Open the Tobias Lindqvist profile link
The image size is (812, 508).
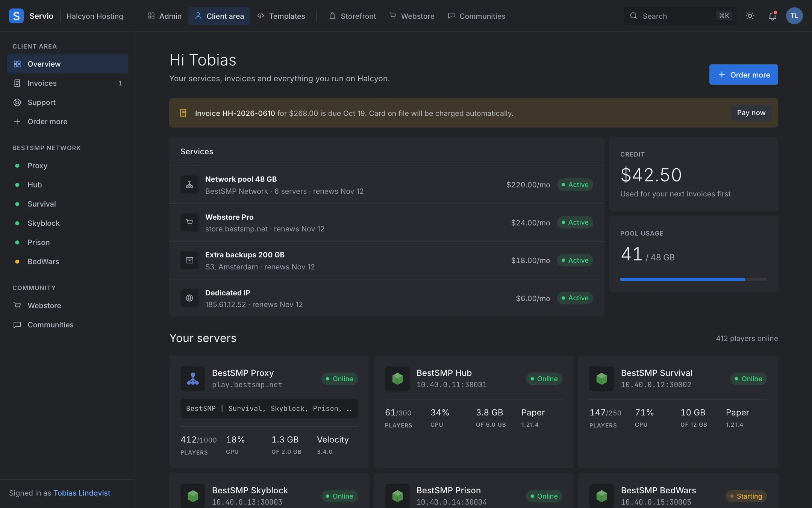(82, 493)
